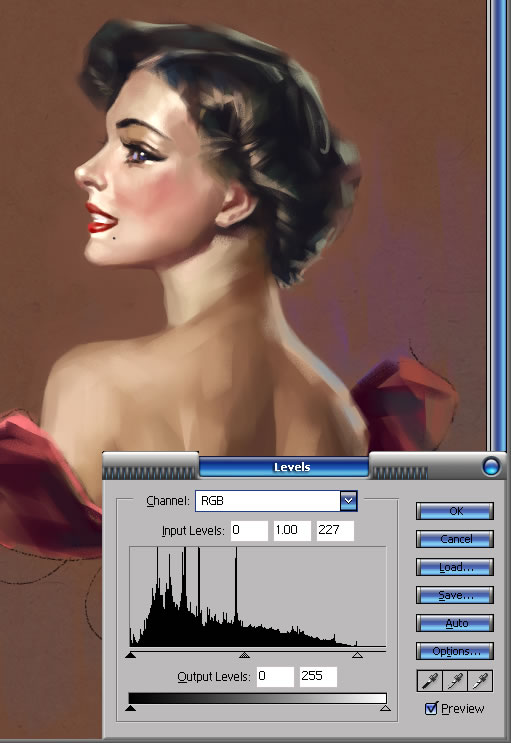Click the input shadow field showing 0
This screenshot has width=511, height=743.
249,531
